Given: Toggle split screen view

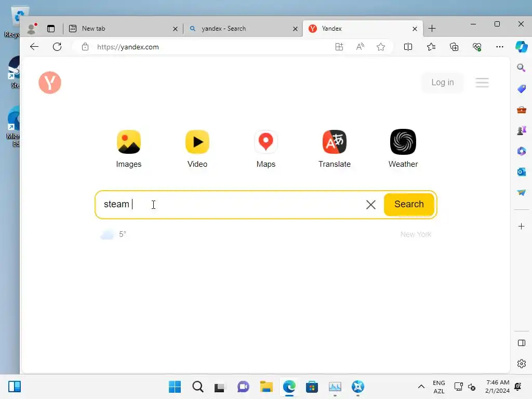Looking at the screenshot, I should (408, 47).
